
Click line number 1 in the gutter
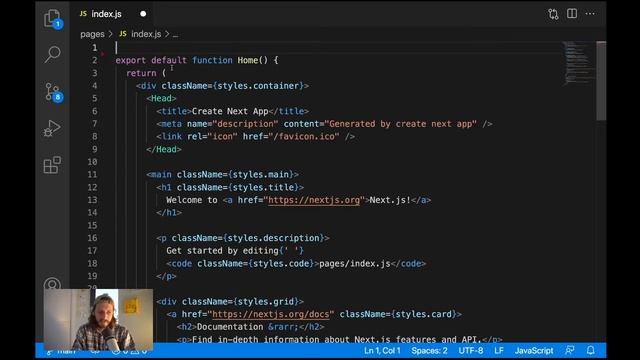95,48
